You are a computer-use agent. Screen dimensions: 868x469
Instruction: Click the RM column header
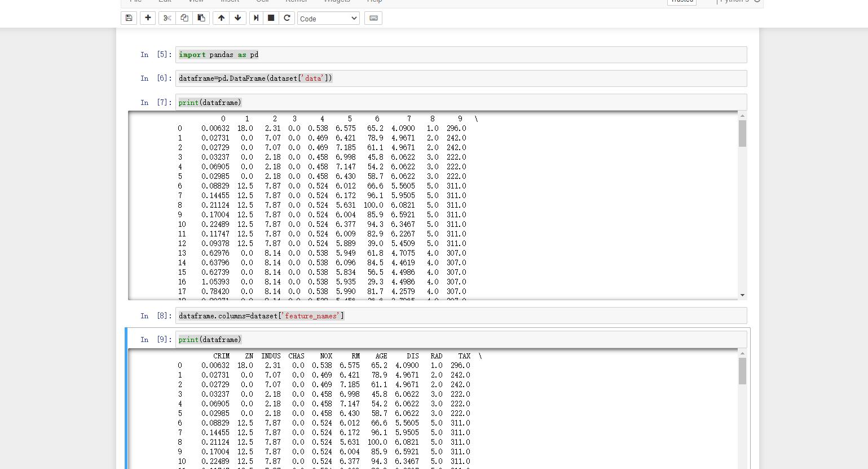(355, 356)
